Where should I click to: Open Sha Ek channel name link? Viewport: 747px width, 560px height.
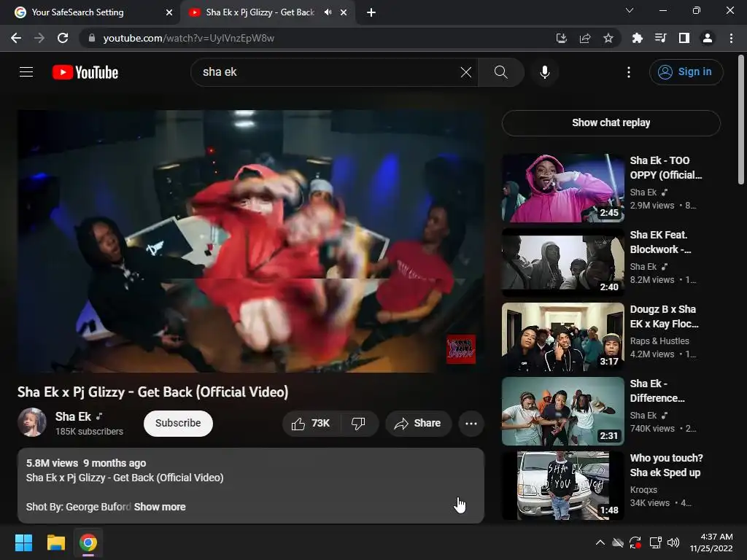(x=73, y=416)
